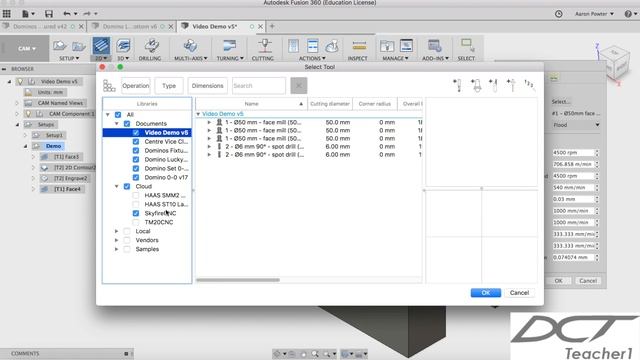Click the new waterjet tool icon
Image resolution: width=640 pixels, height=360 pixels.
(511, 85)
